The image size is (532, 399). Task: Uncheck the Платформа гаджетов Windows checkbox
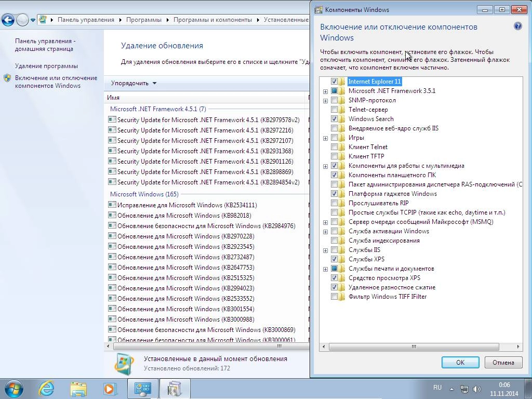334,194
